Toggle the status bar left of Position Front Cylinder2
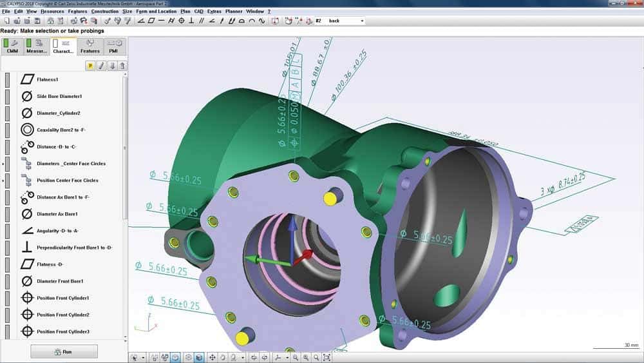The image size is (644, 363). point(7,315)
